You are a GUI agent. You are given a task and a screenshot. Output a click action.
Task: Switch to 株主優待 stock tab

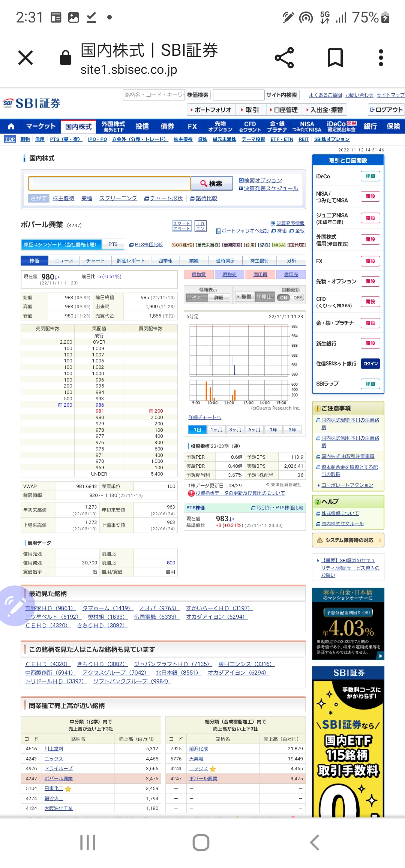click(259, 260)
